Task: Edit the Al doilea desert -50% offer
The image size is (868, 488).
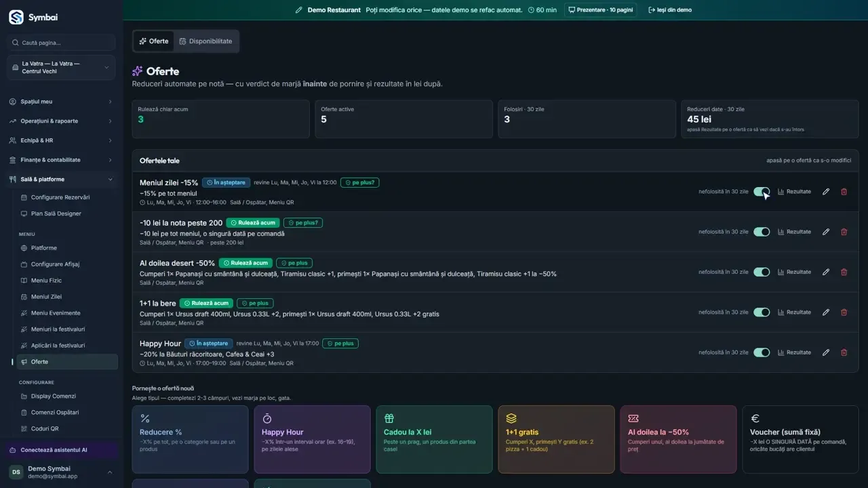Action: (x=825, y=272)
